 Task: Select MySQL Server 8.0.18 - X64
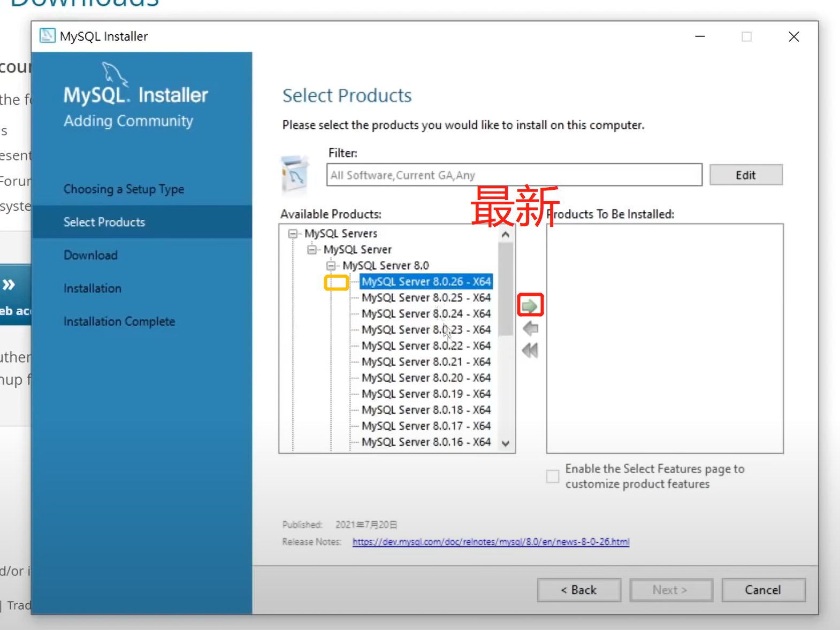point(426,410)
